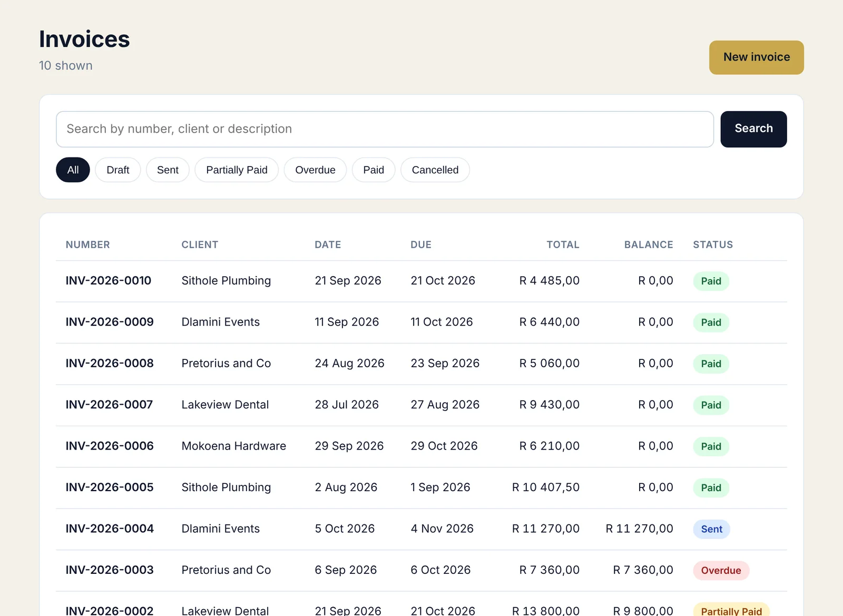Click the NUMBER column header
This screenshot has width=843, height=616.
(88, 245)
